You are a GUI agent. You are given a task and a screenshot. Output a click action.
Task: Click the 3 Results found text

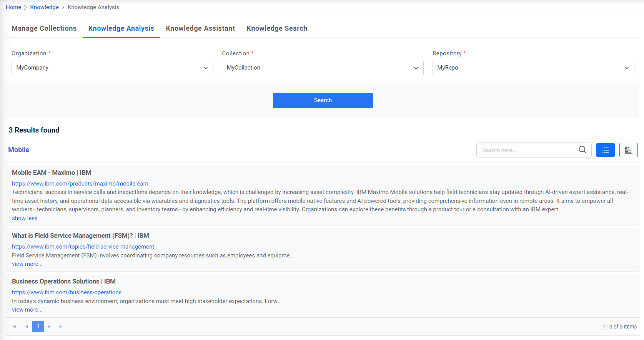[34, 130]
